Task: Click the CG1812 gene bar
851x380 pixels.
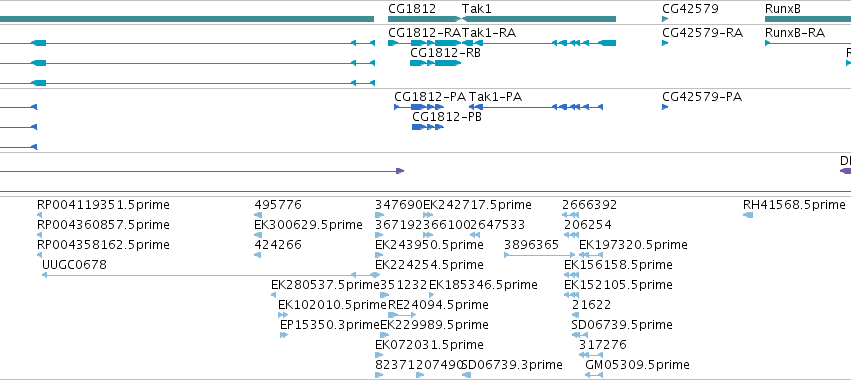Action: coord(425,19)
